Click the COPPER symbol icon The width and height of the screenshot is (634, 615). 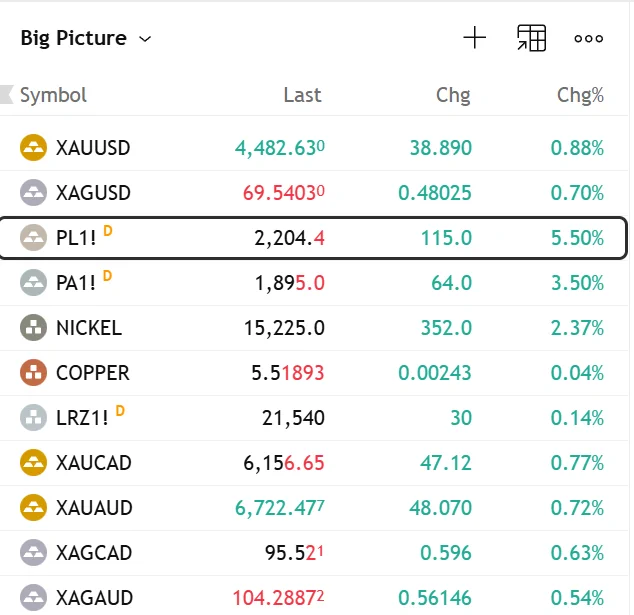[33, 372]
